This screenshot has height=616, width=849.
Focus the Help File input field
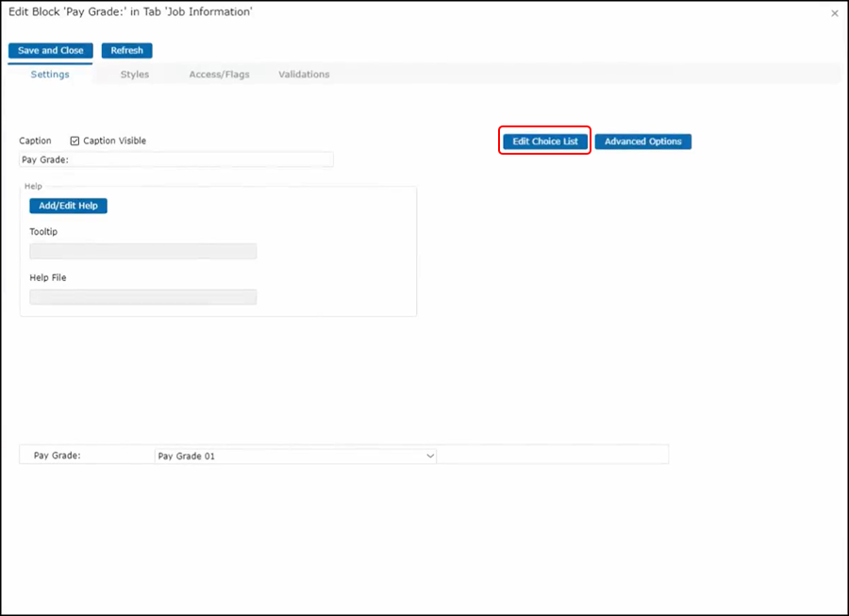pyautogui.click(x=143, y=297)
